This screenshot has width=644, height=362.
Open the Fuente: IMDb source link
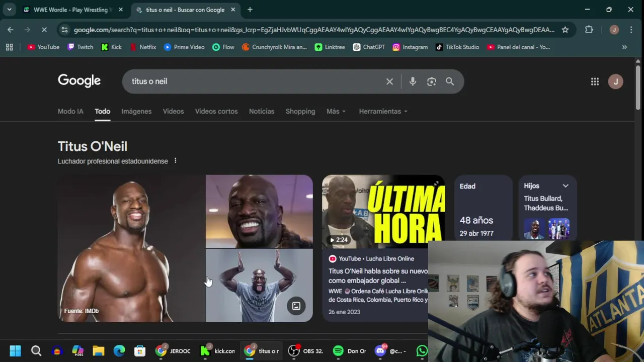point(82,311)
